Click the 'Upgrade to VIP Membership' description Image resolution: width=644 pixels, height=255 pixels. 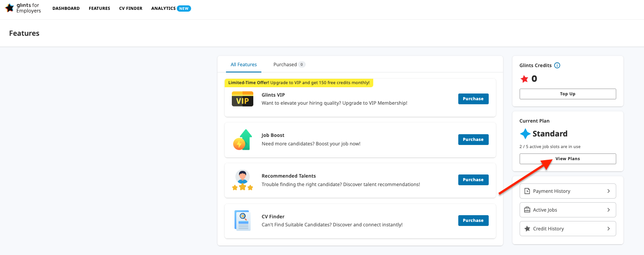coord(334,103)
